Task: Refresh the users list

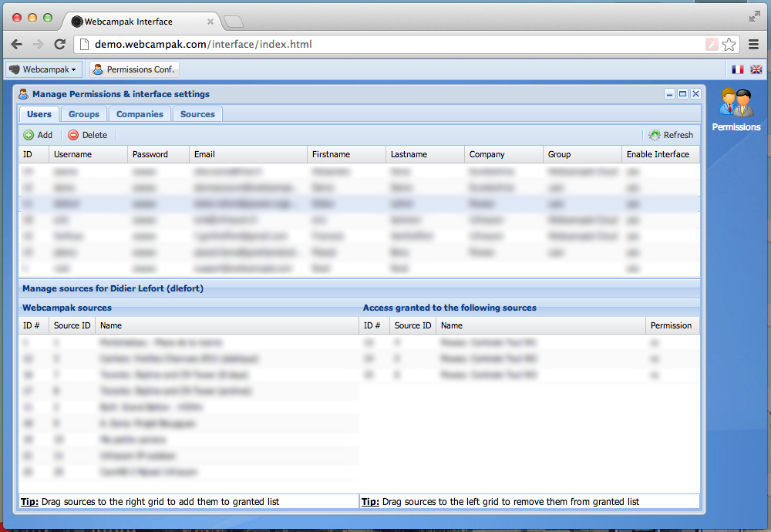Action: coord(672,135)
